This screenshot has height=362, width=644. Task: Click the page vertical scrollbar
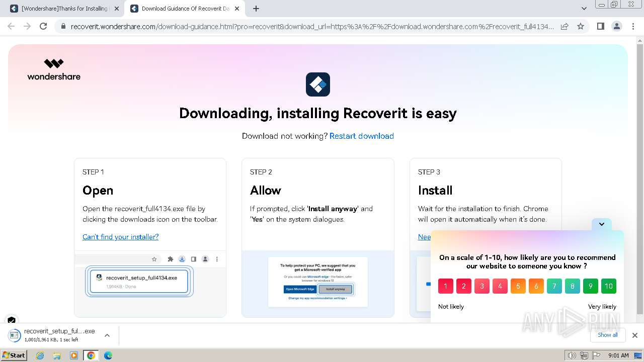coord(640,179)
